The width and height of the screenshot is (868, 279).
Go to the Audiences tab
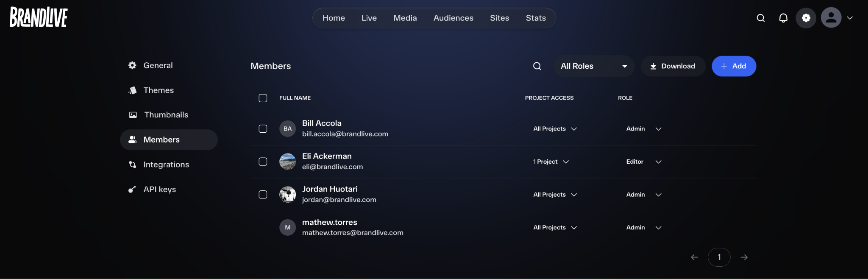coord(453,18)
